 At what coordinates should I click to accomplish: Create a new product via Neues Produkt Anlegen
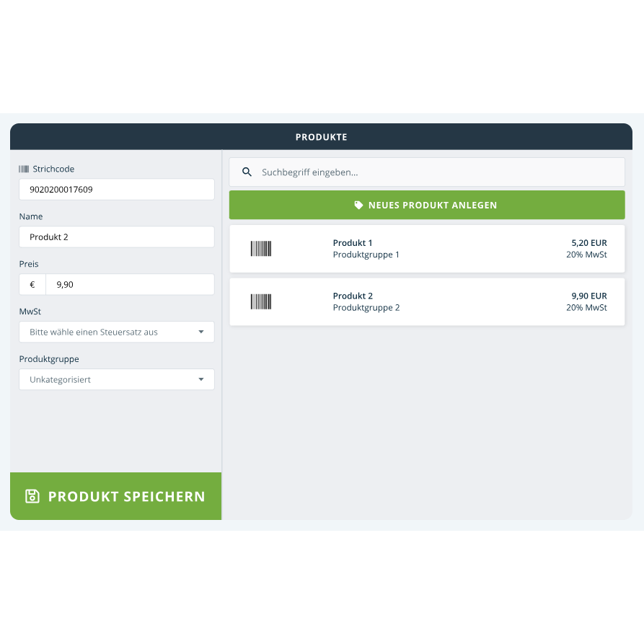[427, 206]
